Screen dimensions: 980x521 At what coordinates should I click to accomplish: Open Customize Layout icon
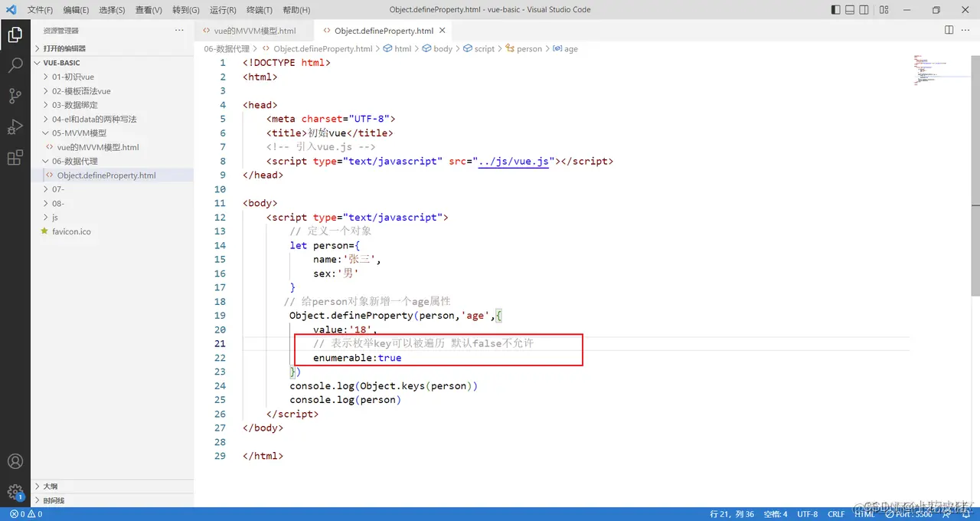pos(884,10)
